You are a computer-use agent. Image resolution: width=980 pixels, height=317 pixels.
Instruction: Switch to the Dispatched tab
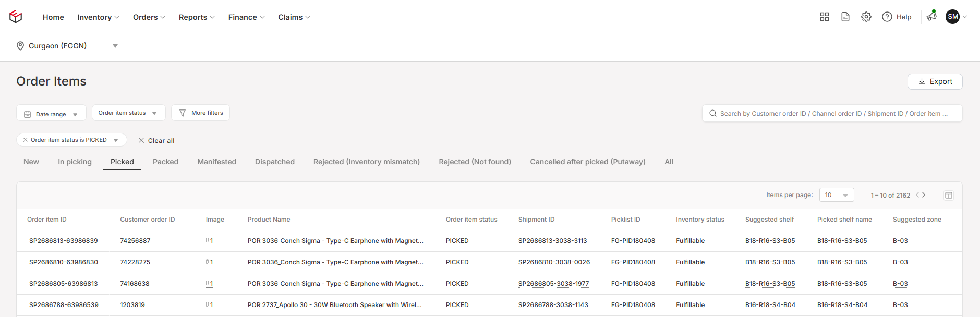pos(275,162)
